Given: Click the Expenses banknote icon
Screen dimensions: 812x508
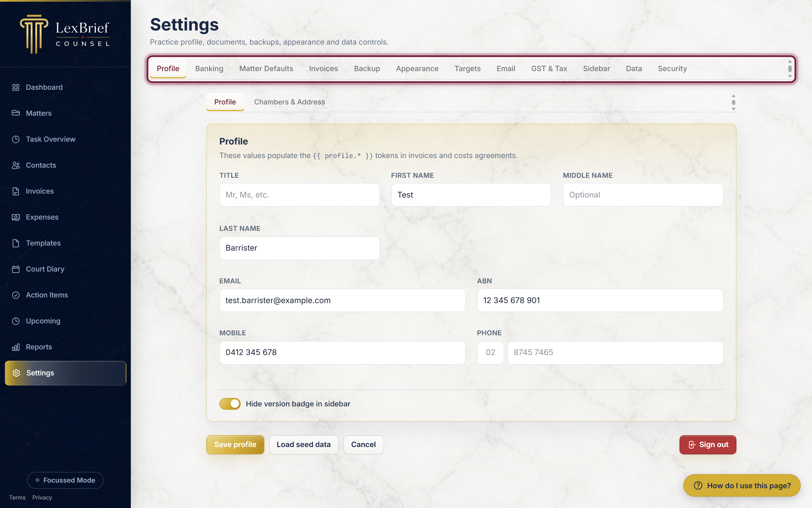Looking at the screenshot, I should (16, 217).
